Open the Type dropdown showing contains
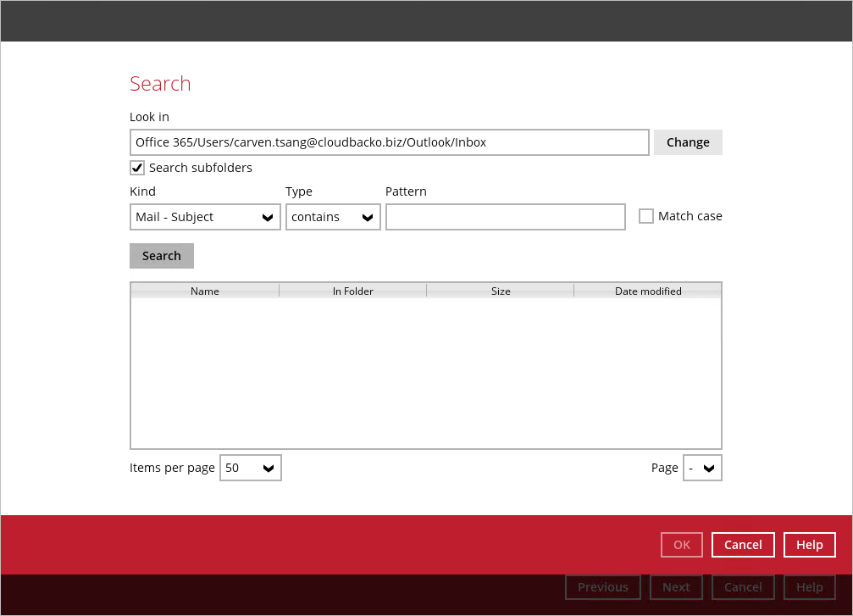The width and height of the screenshot is (853, 616). pyautogui.click(x=333, y=217)
